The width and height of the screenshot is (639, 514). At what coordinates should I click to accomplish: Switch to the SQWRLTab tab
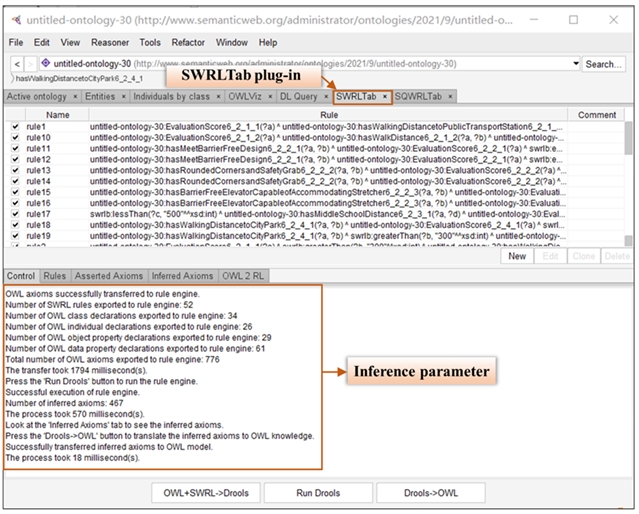click(x=419, y=97)
